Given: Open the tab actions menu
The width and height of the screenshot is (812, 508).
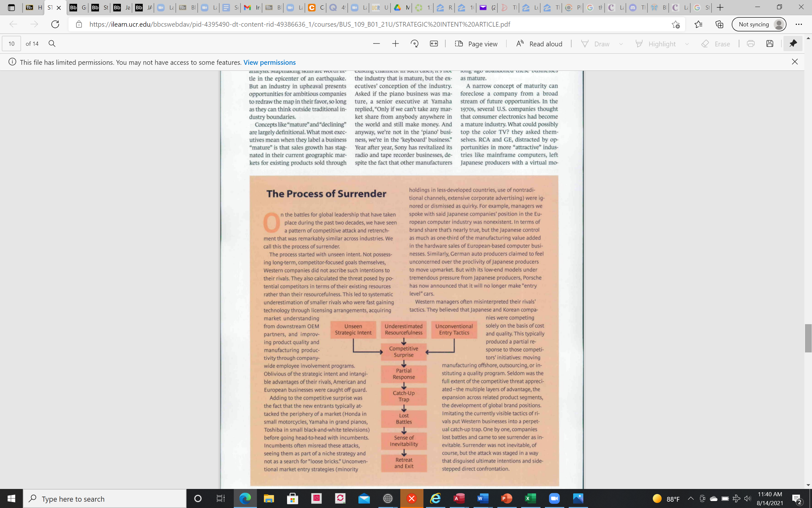Looking at the screenshot, I should (11, 7).
